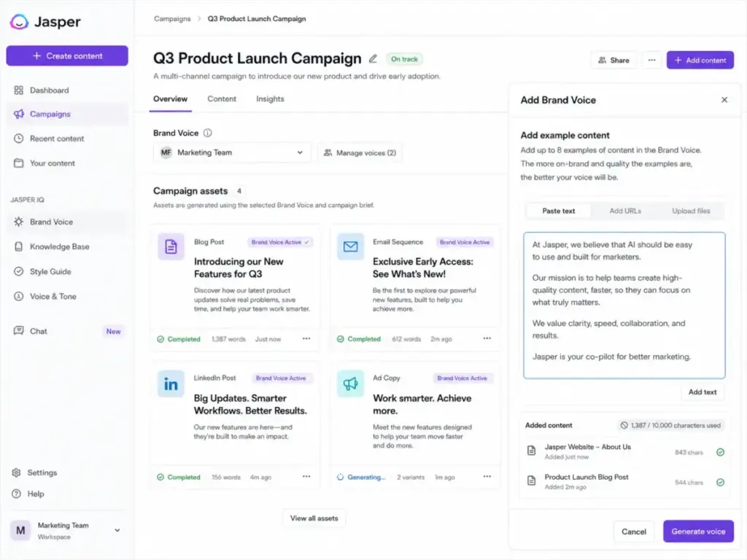
Task: Open Style Guide check icon
Action: (18, 271)
